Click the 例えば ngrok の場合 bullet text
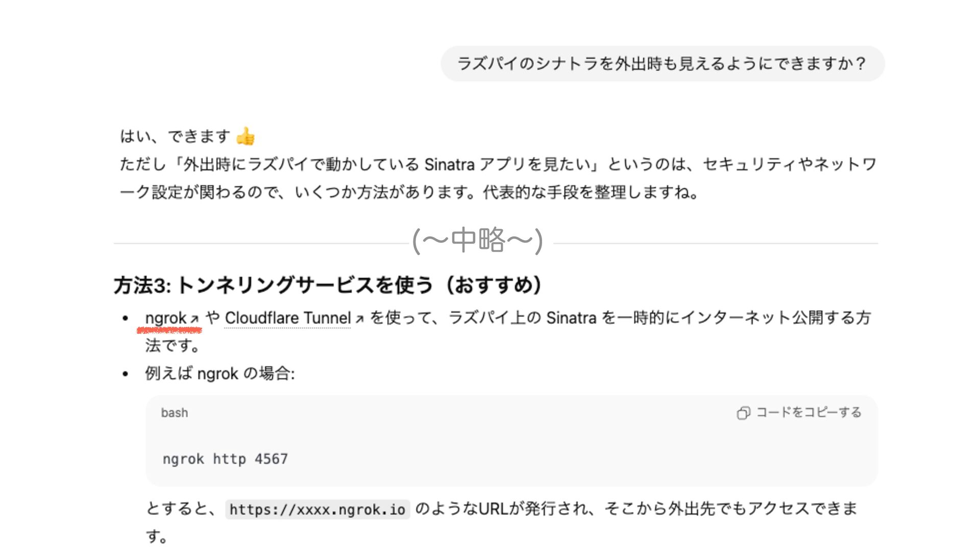980x551 pixels. [220, 373]
